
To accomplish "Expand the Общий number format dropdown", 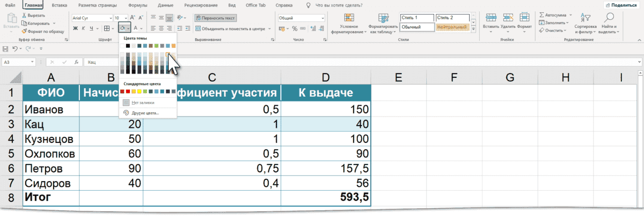I will pos(323,18).
